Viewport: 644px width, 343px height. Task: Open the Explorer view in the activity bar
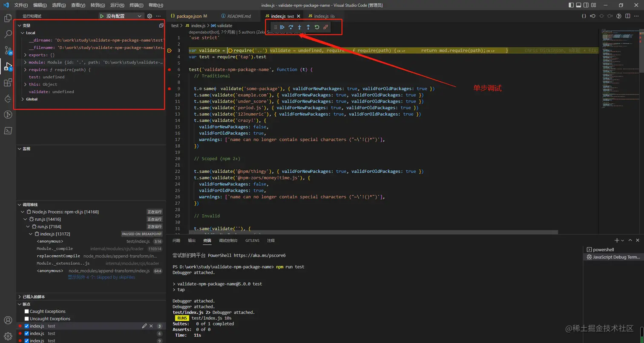(x=8, y=18)
